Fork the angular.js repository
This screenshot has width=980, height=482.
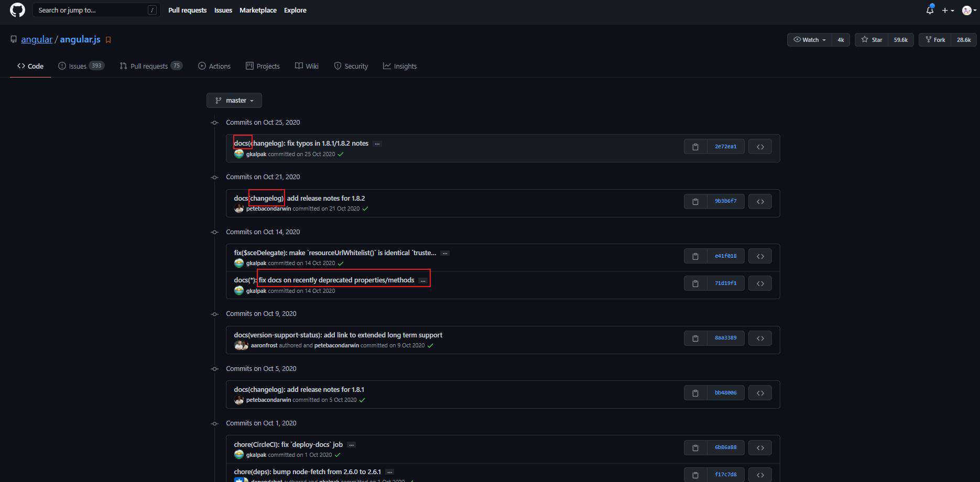tap(935, 40)
